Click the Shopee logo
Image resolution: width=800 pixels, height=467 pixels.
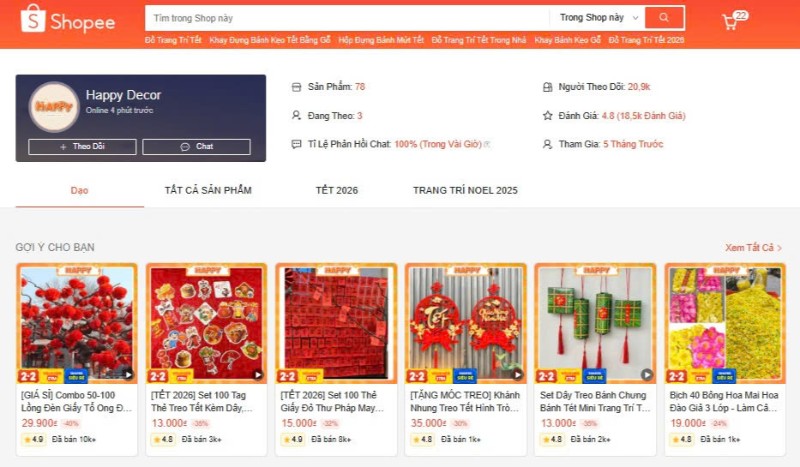pyautogui.click(x=68, y=19)
